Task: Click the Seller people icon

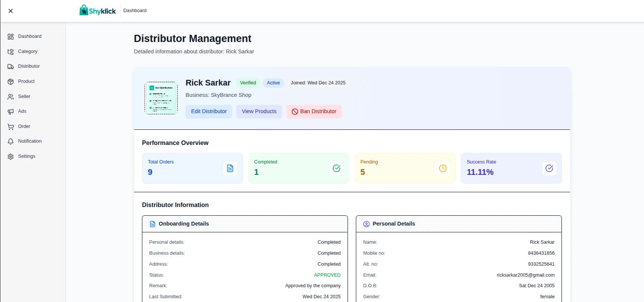Action: [11, 97]
